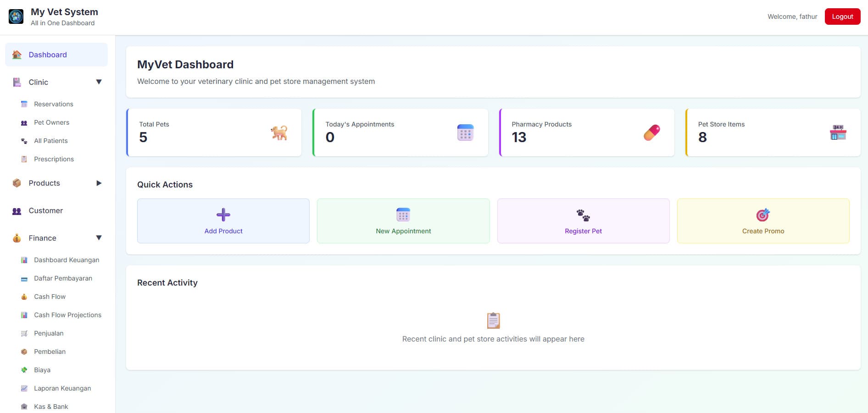The image size is (868, 413).
Task: Collapse the Clinic menu arrow
Action: coord(99,82)
